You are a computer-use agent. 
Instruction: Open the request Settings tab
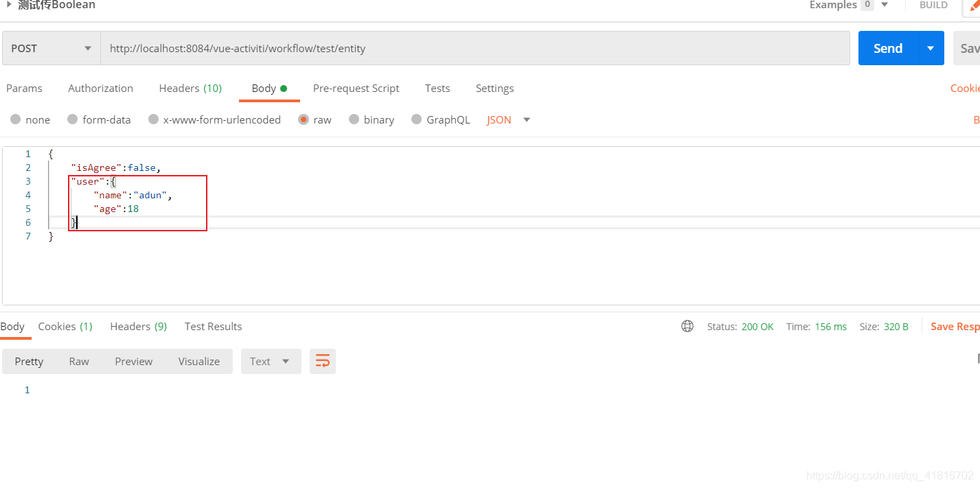point(494,88)
